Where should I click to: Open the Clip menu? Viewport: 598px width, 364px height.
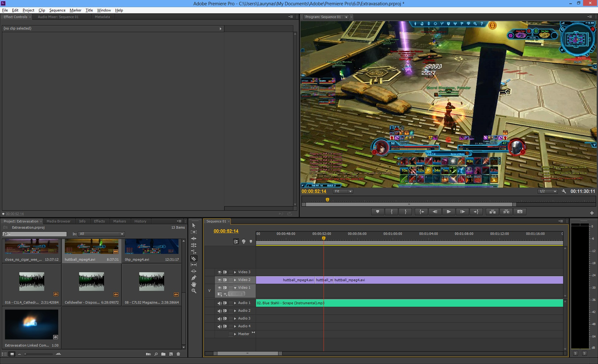click(42, 10)
